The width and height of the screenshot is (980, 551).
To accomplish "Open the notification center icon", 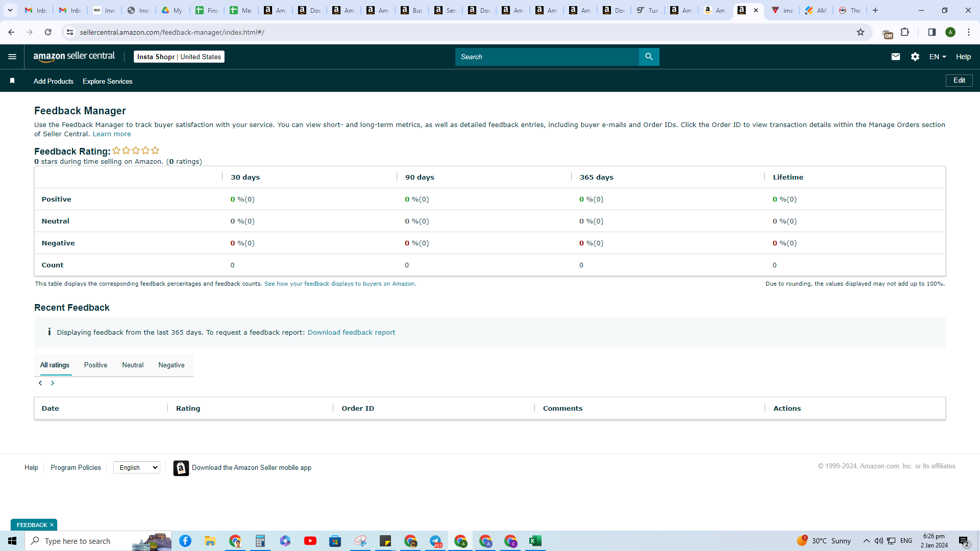I will point(964,541).
